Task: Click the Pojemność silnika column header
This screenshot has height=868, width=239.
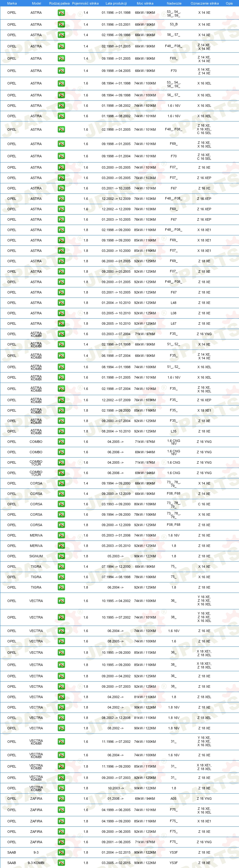Action: point(86,3)
